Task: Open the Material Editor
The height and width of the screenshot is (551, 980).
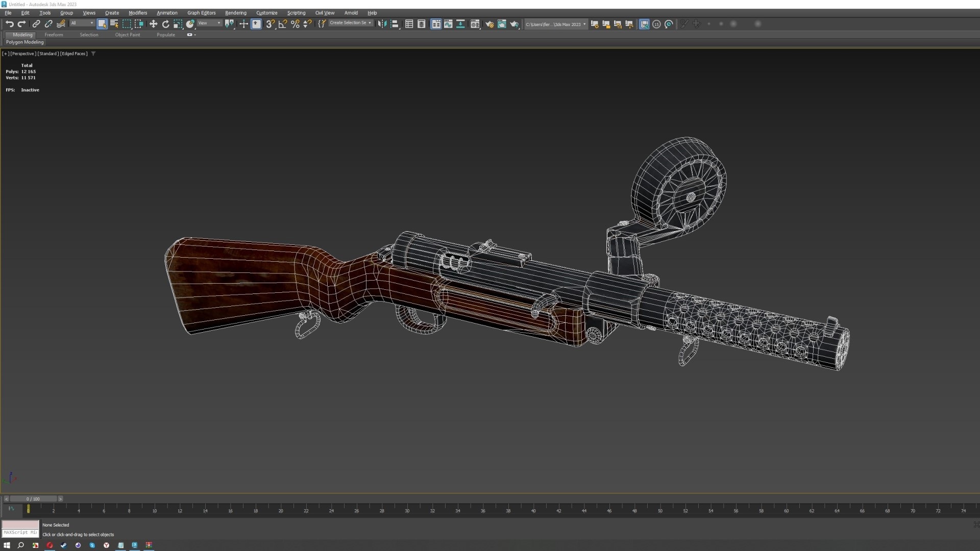Action: [475, 24]
